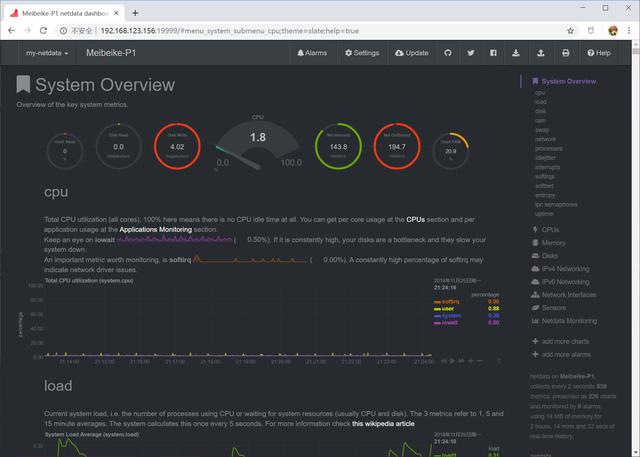Click the Net Outbound 194.7 gauge
Image resolution: width=640 pixels, height=457 pixels.
[x=397, y=146]
